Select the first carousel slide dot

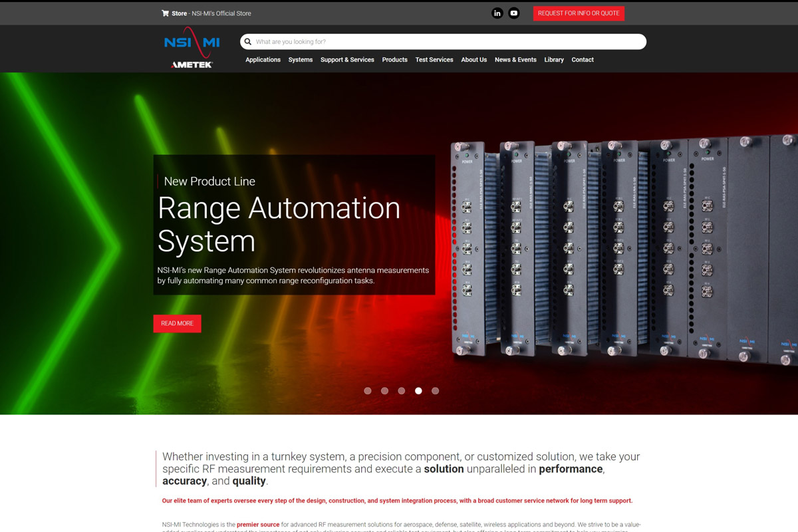click(368, 391)
